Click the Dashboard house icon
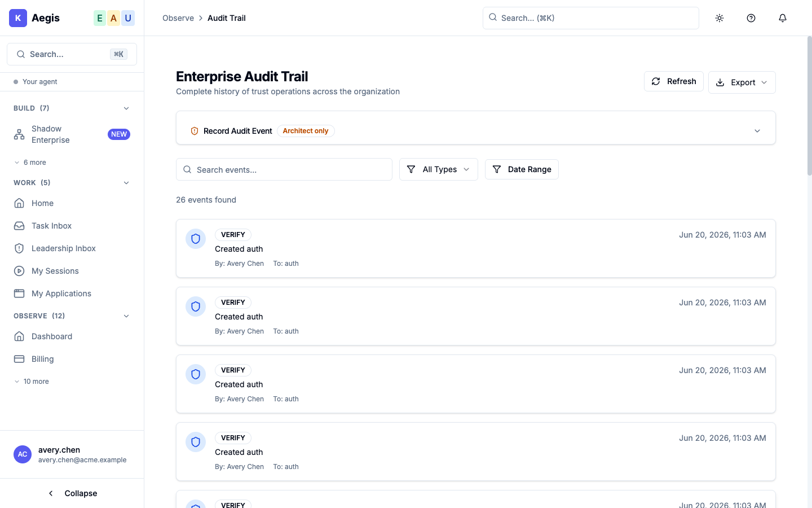 coord(19,336)
